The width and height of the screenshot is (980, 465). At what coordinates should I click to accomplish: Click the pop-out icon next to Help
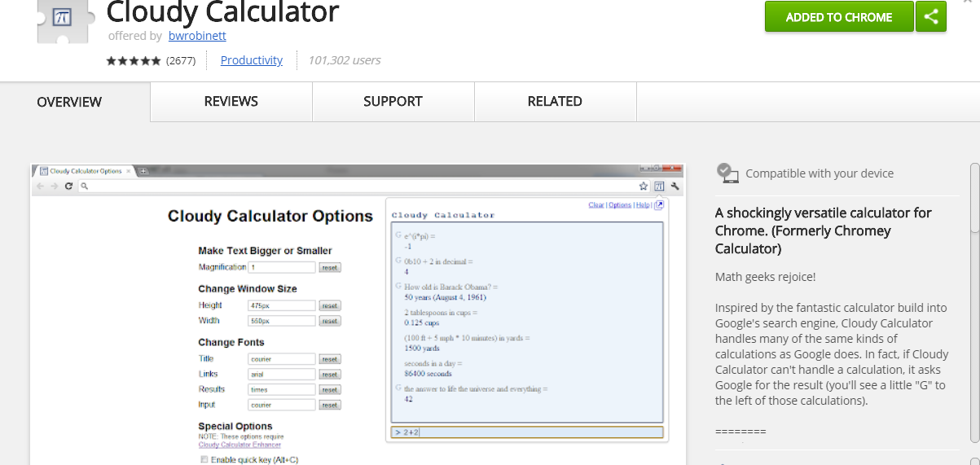point(659,205)
